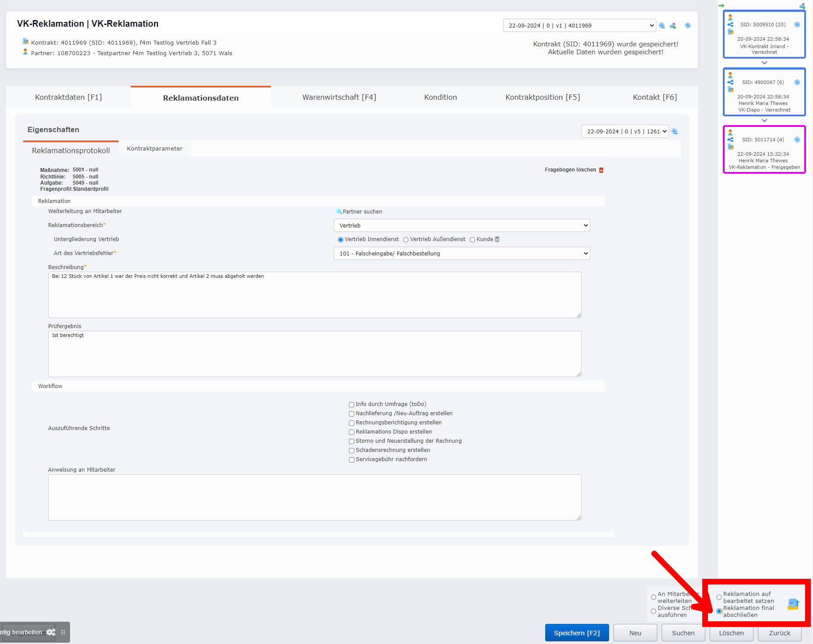Select the Vertrieb Außendienst radio button
The height and width of the screenshot is (644, 813).
(x=406, y=240)
